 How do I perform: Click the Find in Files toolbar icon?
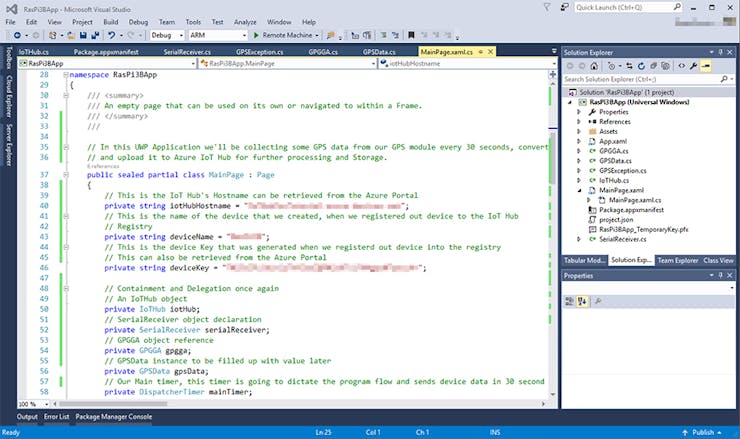[331, 35]
